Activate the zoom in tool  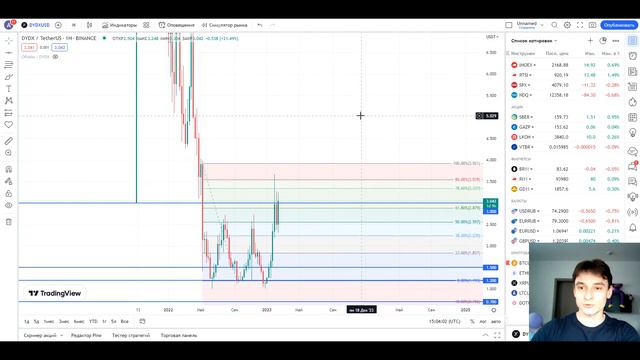coord(9,153)
